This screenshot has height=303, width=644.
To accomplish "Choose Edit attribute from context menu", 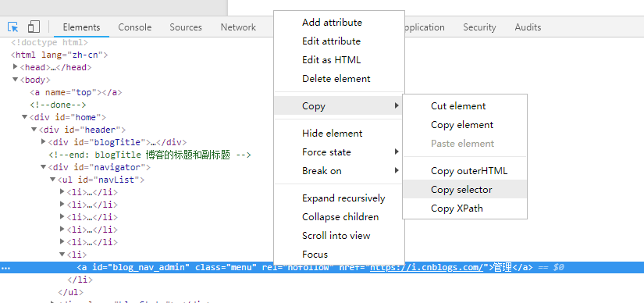I will (x=340, y=41).
